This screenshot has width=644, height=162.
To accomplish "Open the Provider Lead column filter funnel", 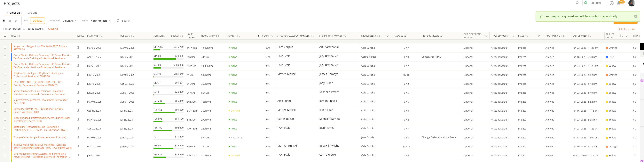I will point(388,36).
